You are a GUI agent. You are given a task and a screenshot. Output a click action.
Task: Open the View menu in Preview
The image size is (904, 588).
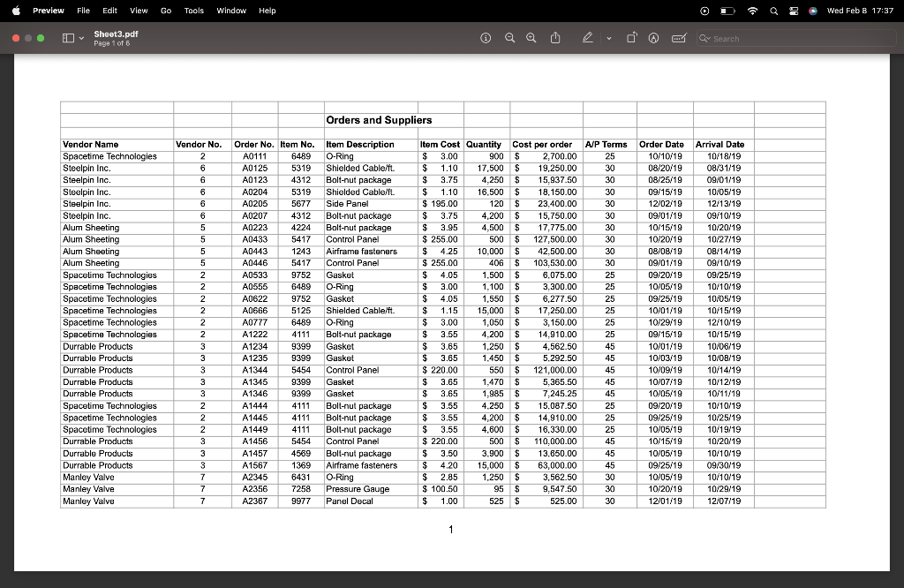139,11
